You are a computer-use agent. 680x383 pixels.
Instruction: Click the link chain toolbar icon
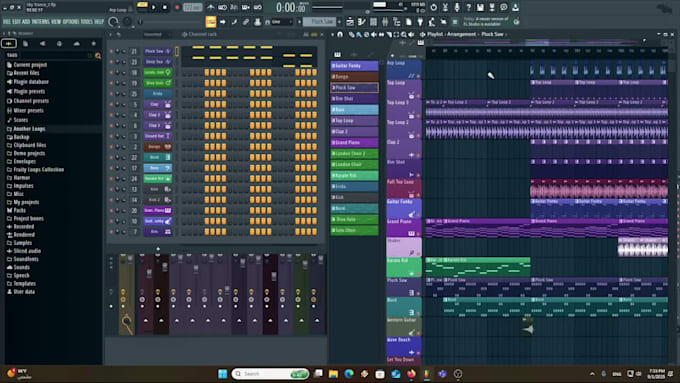[246, 21]
